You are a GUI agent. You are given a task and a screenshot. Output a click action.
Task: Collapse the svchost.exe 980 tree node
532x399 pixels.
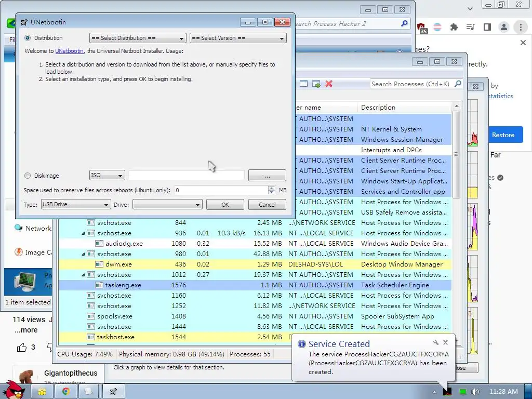point(83,254)
